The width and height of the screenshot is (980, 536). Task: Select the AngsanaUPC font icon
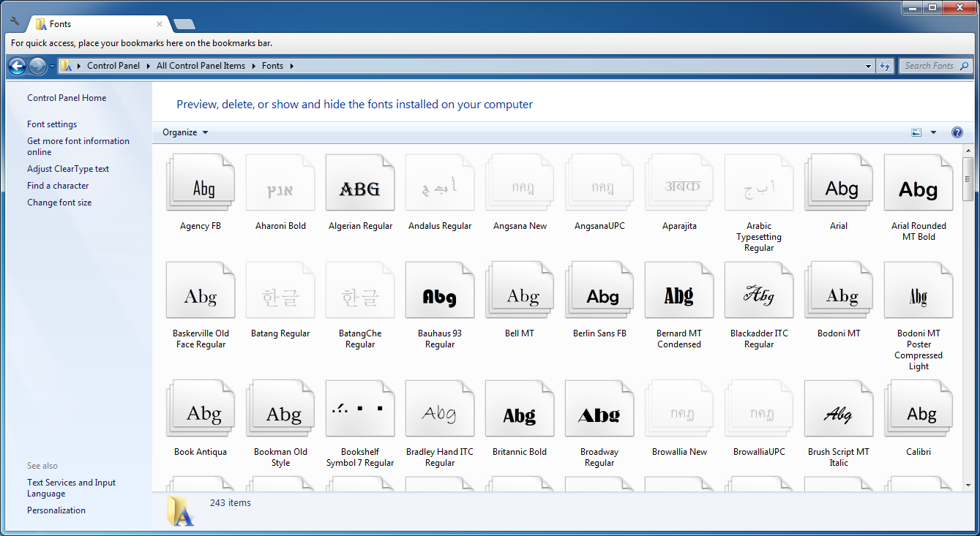pyautogui.click(x=599, y=184)
